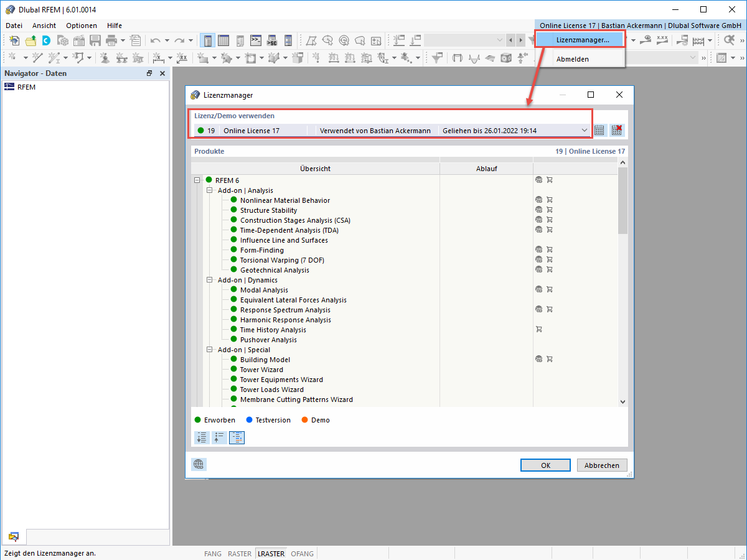The width and height of the screenshot is (747, 560).
Task: Collapse the Add-on | Special group
Action: coord(210,350)
